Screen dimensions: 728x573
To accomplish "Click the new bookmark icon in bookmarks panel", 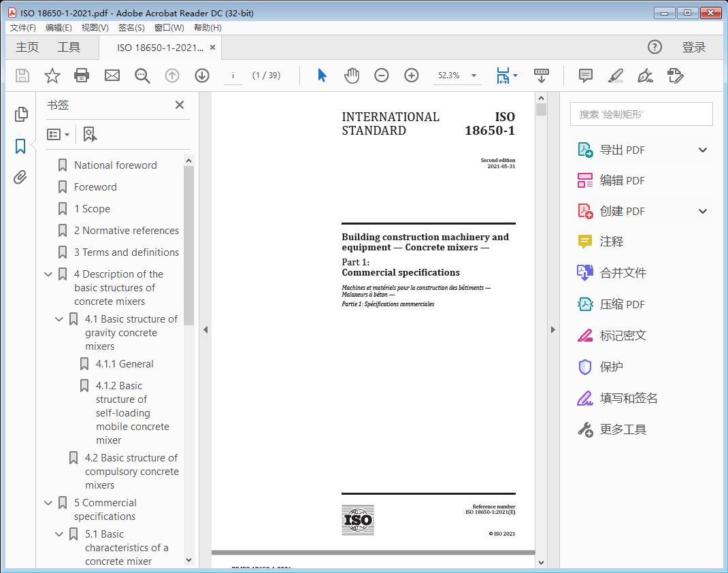I will (x=90, y=134).
